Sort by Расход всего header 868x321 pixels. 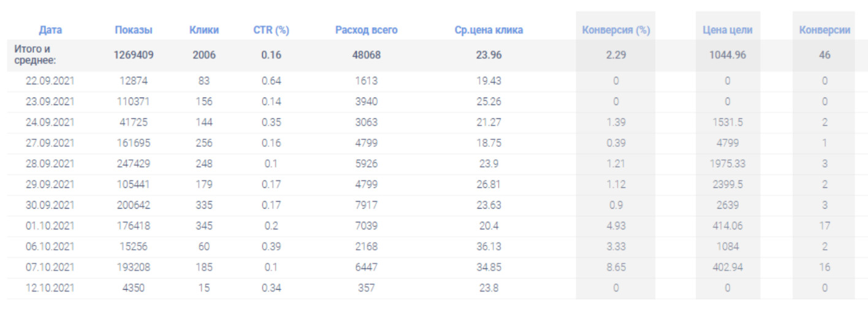366,30
